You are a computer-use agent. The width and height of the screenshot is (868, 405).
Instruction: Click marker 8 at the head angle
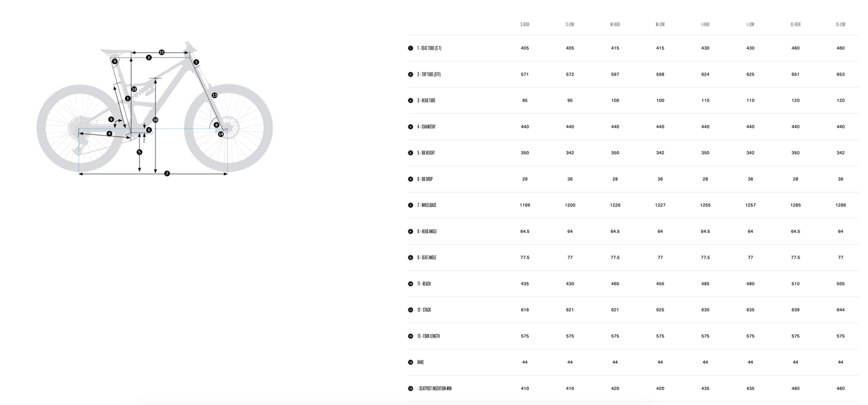point(216,125)
